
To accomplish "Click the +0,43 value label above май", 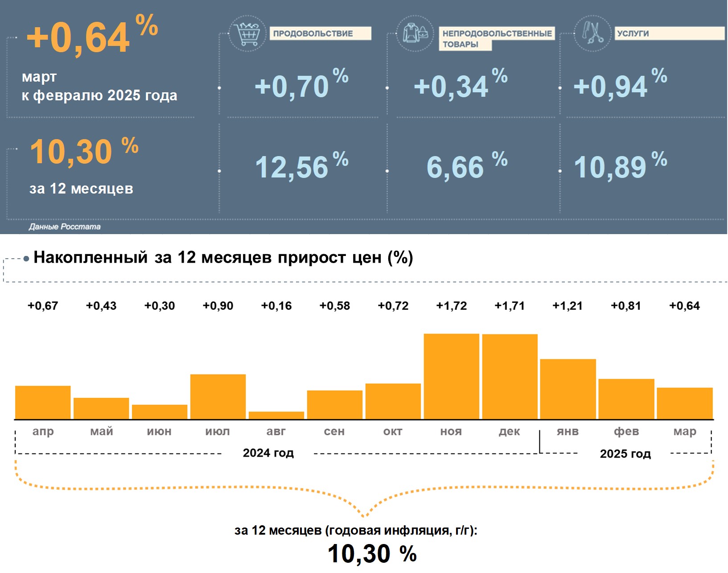I will (x=101, y=306).
